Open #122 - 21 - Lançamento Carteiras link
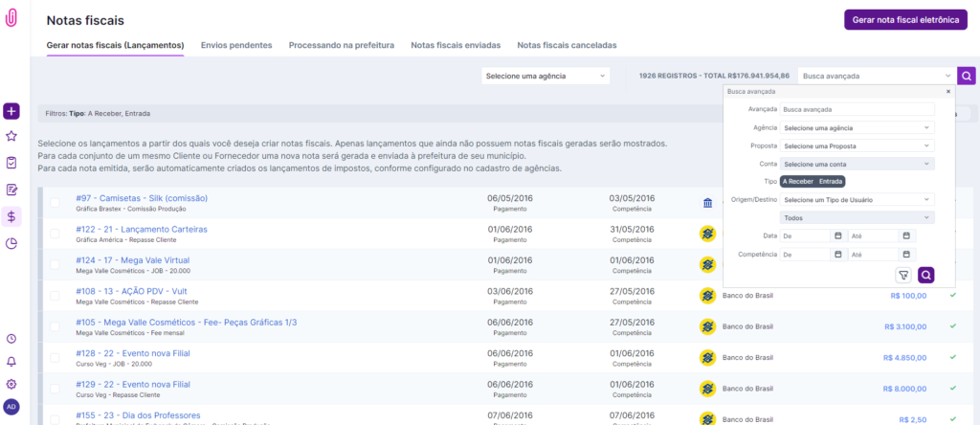 tap(142, 230)
